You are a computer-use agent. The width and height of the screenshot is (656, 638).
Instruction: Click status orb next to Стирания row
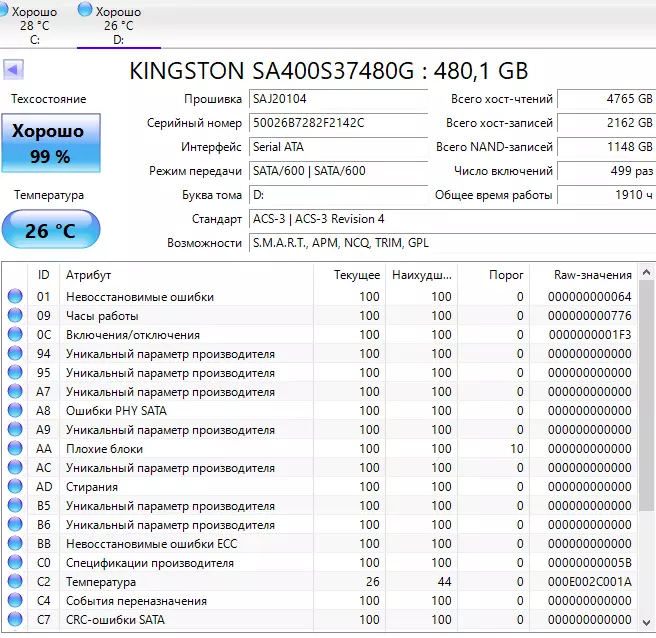tap(15, 487)
